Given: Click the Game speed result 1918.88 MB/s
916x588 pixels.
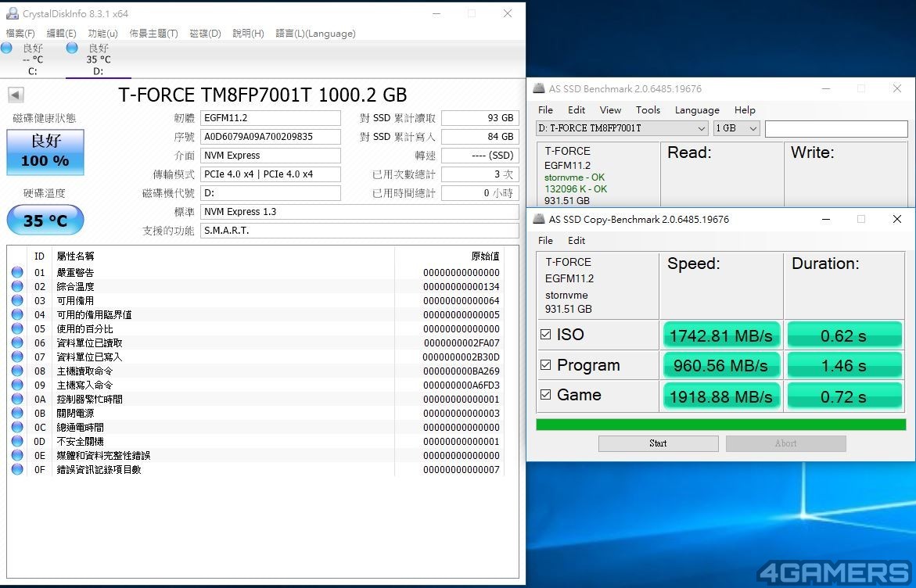Looking at the screenshot, I should click(x=721, y=396).
